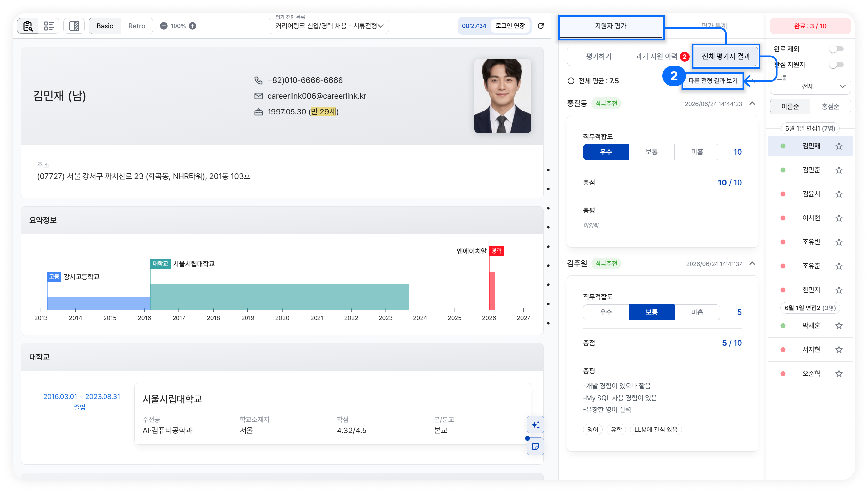The height and width of the screenshot is (493, 868).
Task: Select Retro view mode
Action: 137,26
